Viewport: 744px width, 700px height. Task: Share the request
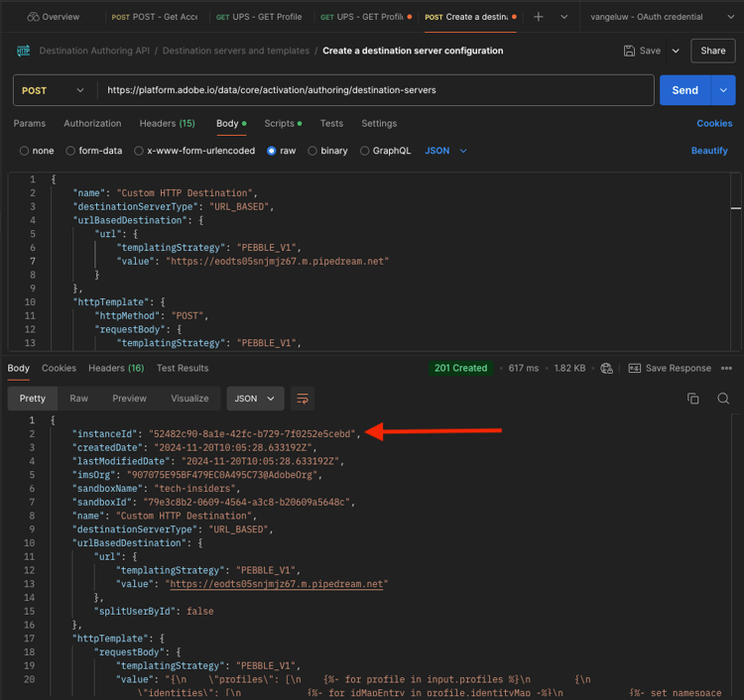point(712,51)
